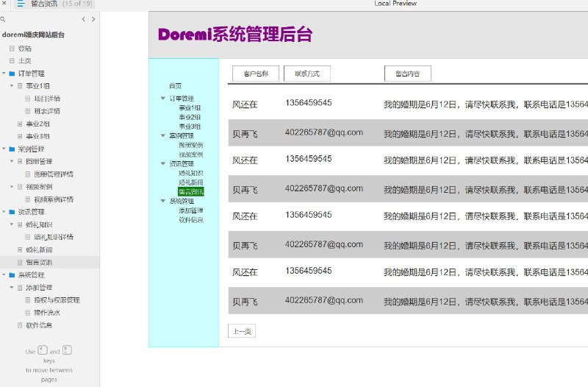This screenshot has height=387, width=588.
Task: Click the blue folder icon of 订单管理
Action: click(12, 74)
